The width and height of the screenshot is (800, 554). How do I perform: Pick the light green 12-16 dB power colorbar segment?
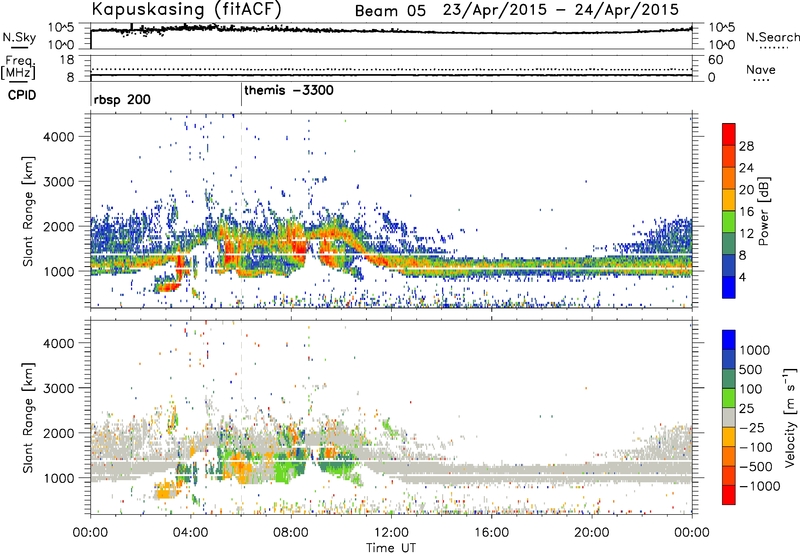coord(729,222)
